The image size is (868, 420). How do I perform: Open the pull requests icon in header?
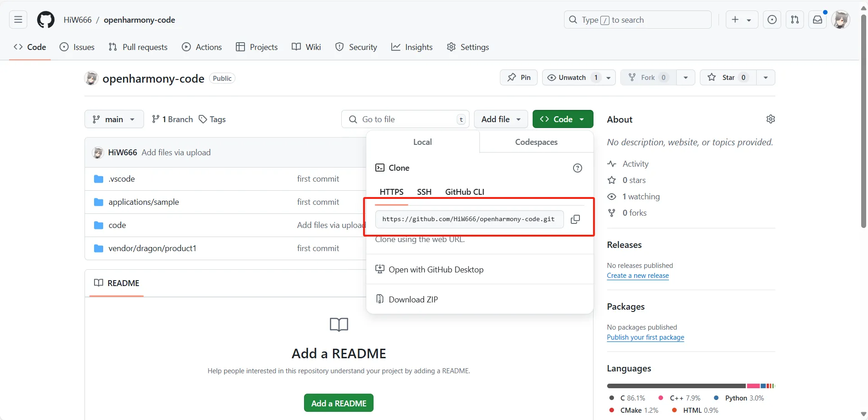point(794,20)
